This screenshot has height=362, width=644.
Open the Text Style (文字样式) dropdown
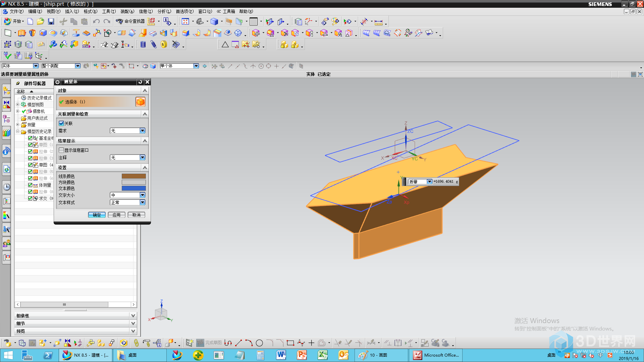128,202
